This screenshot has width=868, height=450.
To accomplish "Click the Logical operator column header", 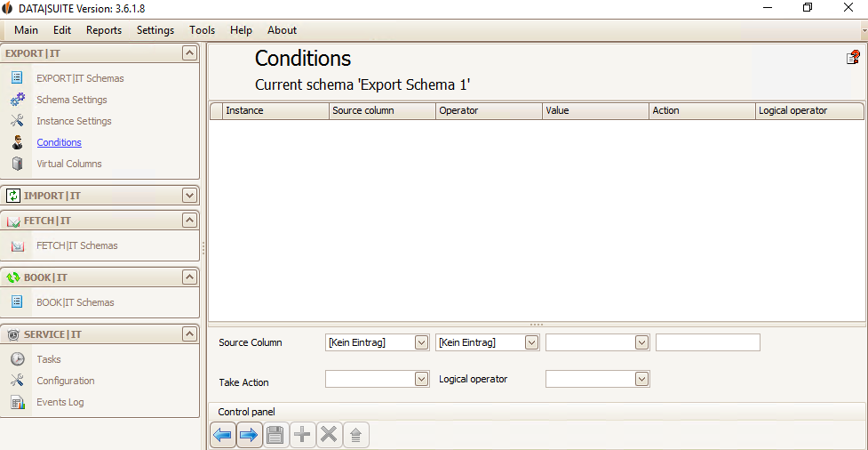I will 809,110.
